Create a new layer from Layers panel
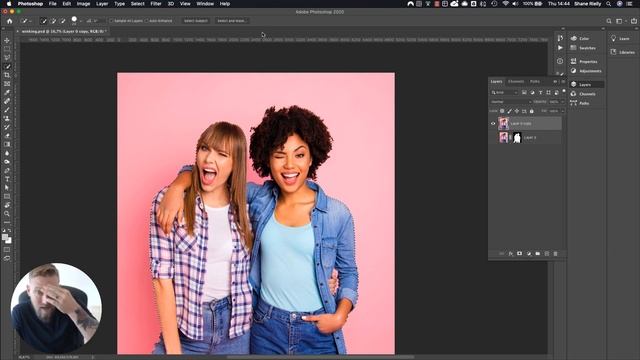The image size is (640, 360). tap(547, 253)
